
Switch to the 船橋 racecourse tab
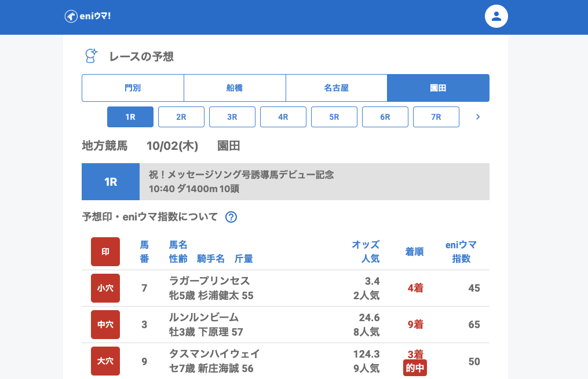[x=235, y=88]
